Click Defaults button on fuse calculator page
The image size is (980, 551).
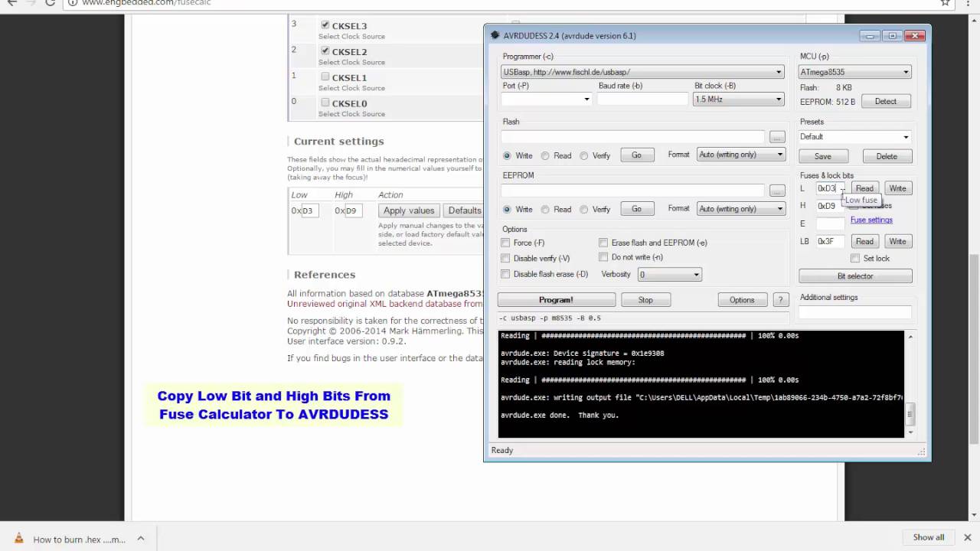(x=464, y=210)
